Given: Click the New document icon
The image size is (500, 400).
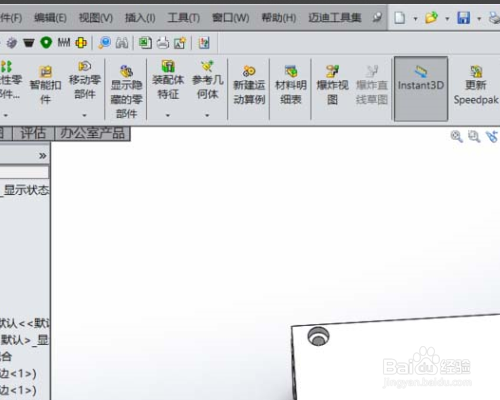Looking at the screenshot, I should [400, 18].
